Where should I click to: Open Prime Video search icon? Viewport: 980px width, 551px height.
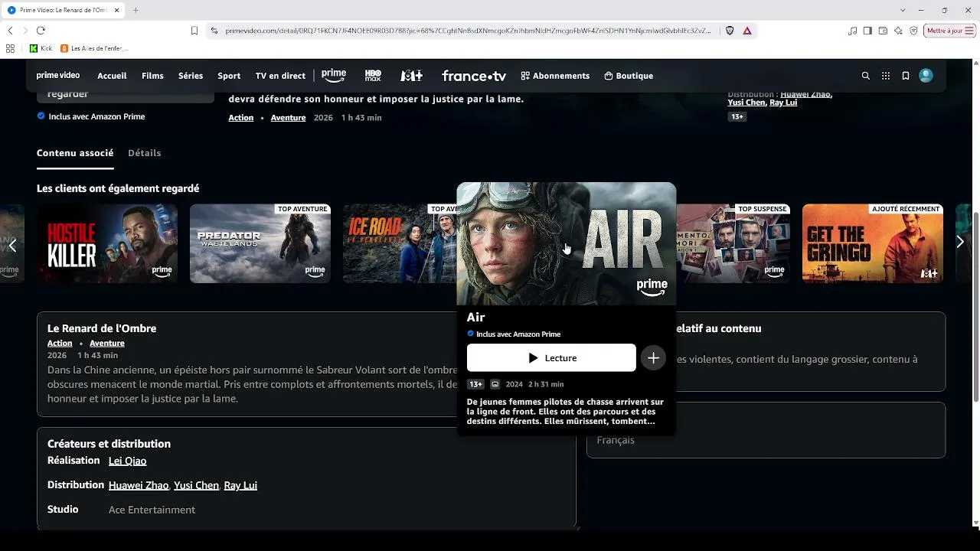pyautogui.click(x=866, y=76)
